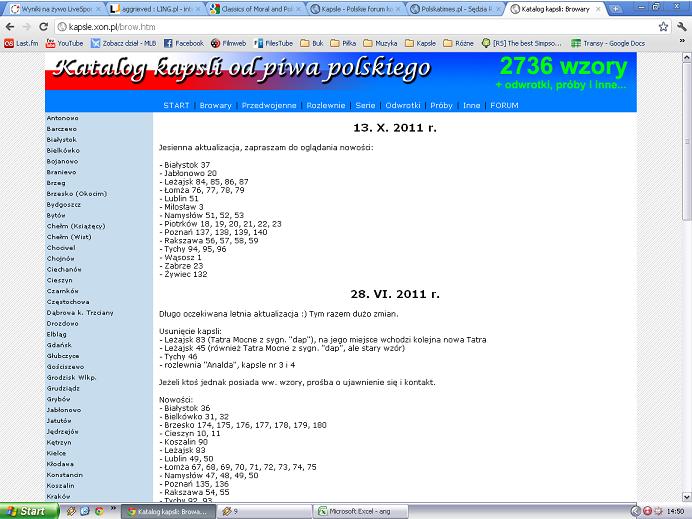Go to the FORUM section

pos(505,105)
